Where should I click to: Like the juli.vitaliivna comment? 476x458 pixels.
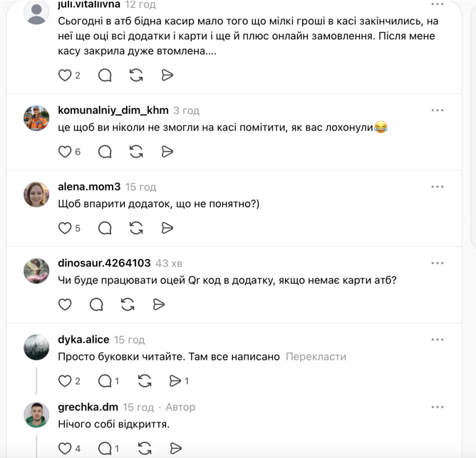click(65, 75)
